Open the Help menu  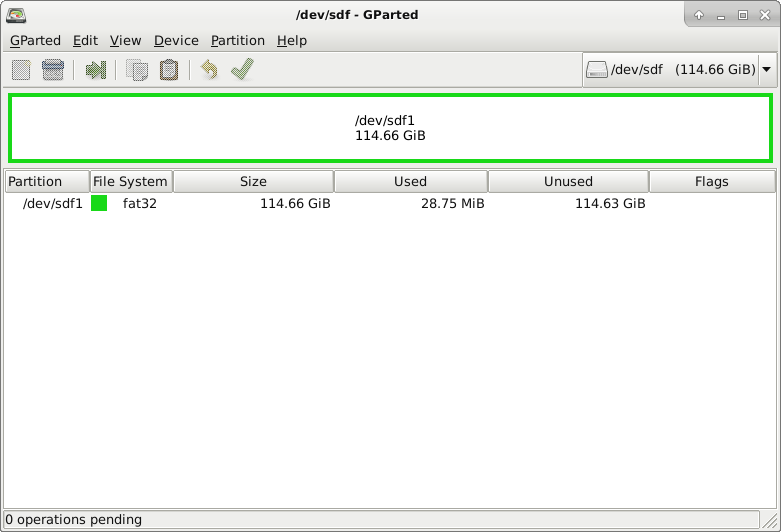tap(292, 40)
